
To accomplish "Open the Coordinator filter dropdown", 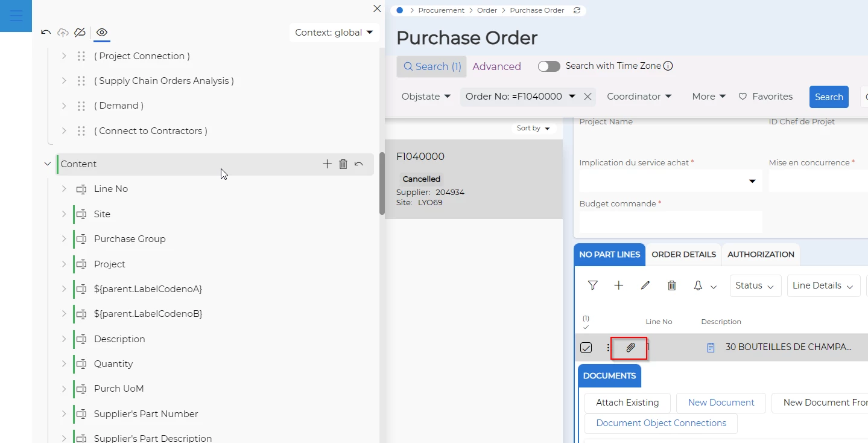I will pyautogui.click(x=639, y=97).
